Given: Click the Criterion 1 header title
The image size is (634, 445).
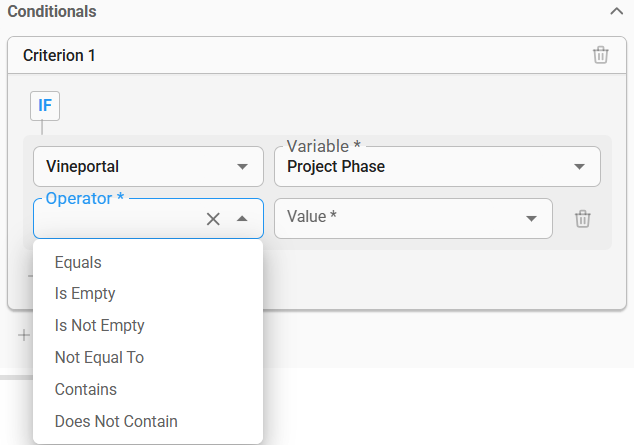Looking at the screenshot, I should point(59,55).
